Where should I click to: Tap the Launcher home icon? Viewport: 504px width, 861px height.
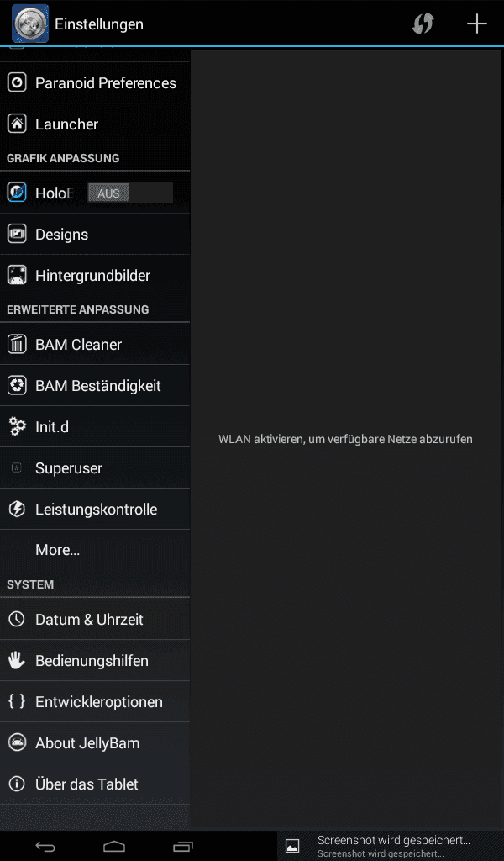pyautogui.click(x=17, y=124)
